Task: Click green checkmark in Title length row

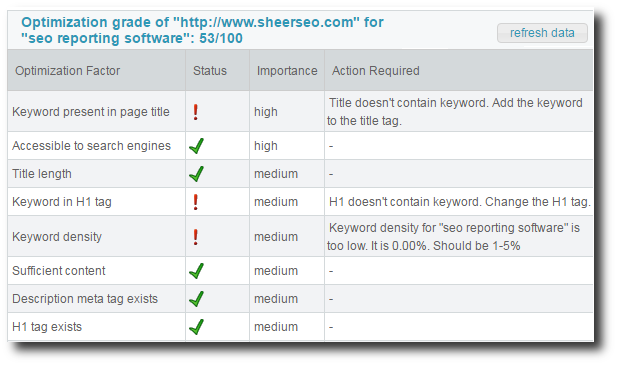Action: pyautogui.click(x=196, y=174)
